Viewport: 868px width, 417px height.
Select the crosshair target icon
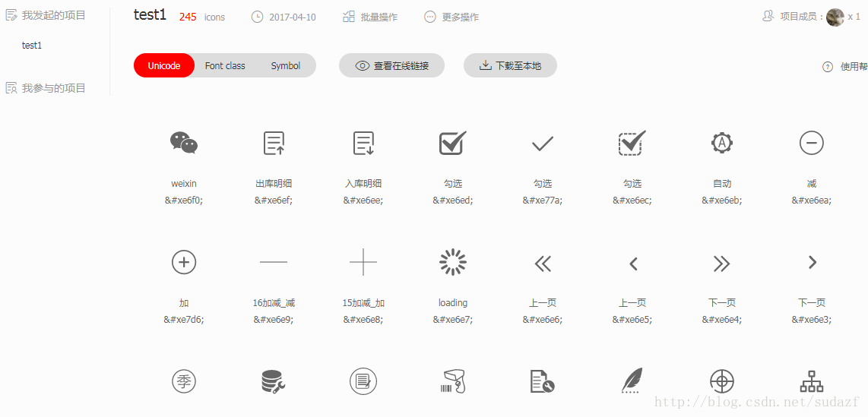[722, 381]
